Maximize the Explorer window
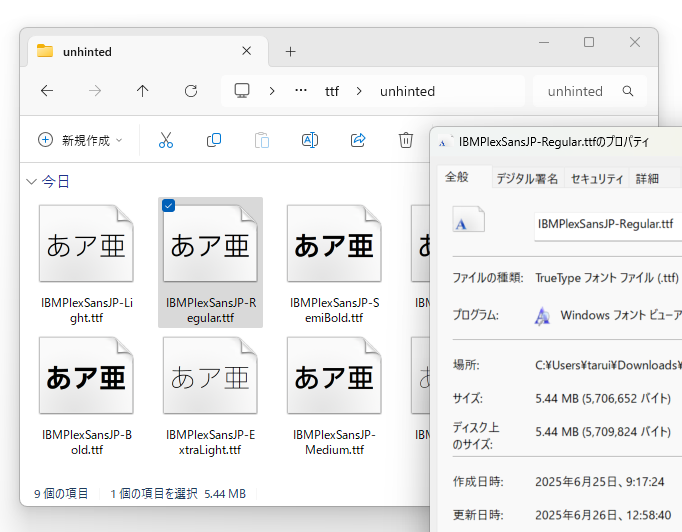 click(x=589, y=42)
